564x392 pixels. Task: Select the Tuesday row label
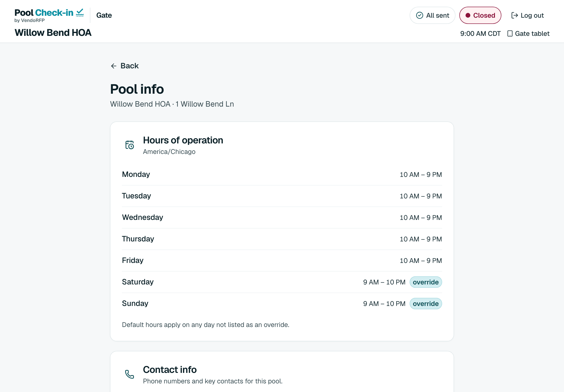pos(136,196)
